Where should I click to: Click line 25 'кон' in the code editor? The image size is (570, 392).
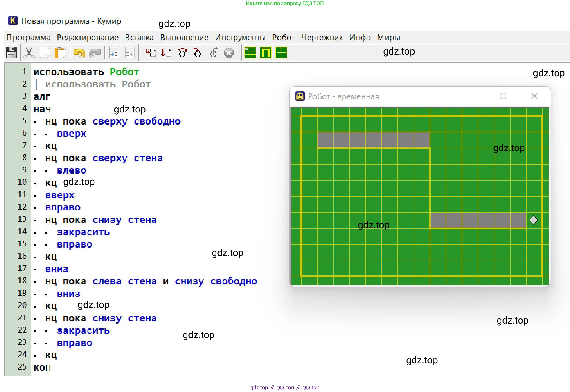42,368
